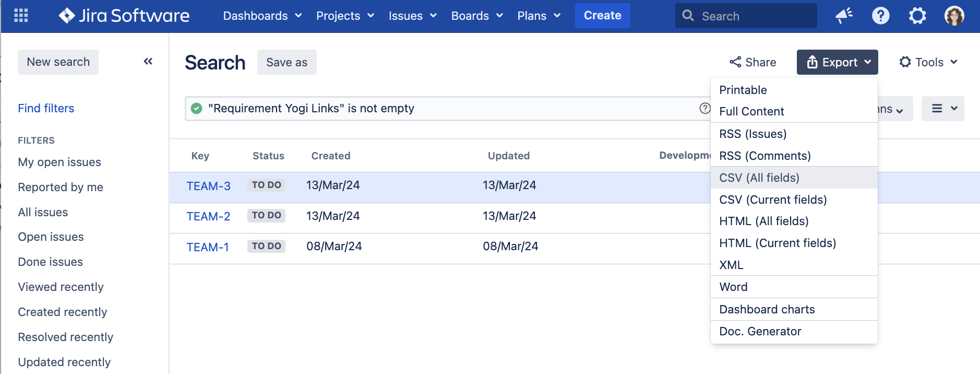The image size is (980, 374).
Task: Open the TEAM-3 issue link
Action: point(208,186)
